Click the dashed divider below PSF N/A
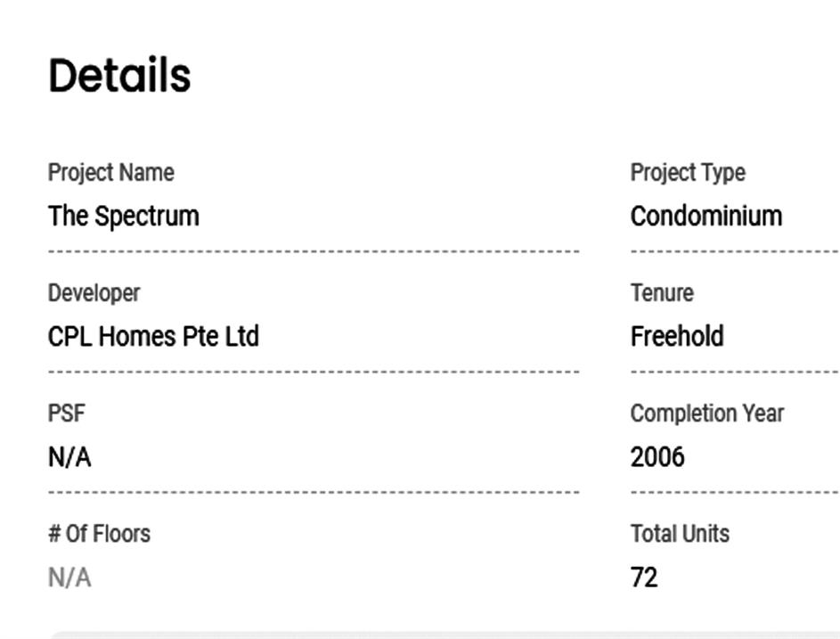Viewport: 840px width, 639px height. click(314, 492)
